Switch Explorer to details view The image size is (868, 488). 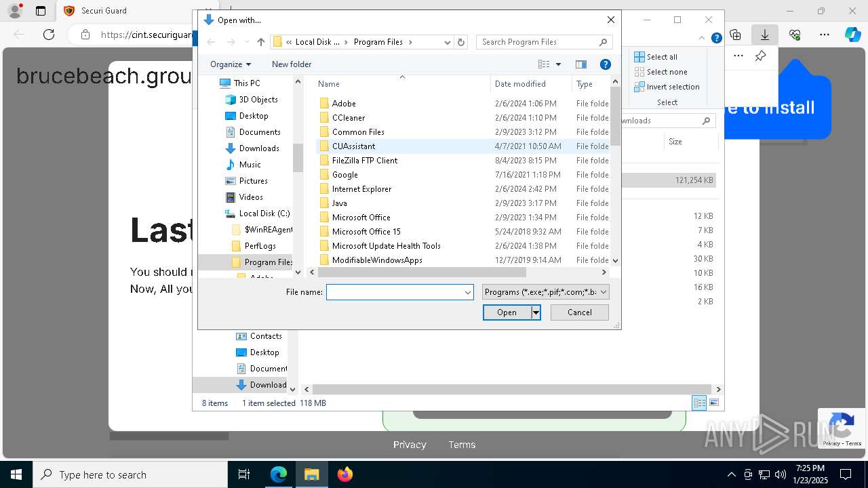[x=699, y=403]
